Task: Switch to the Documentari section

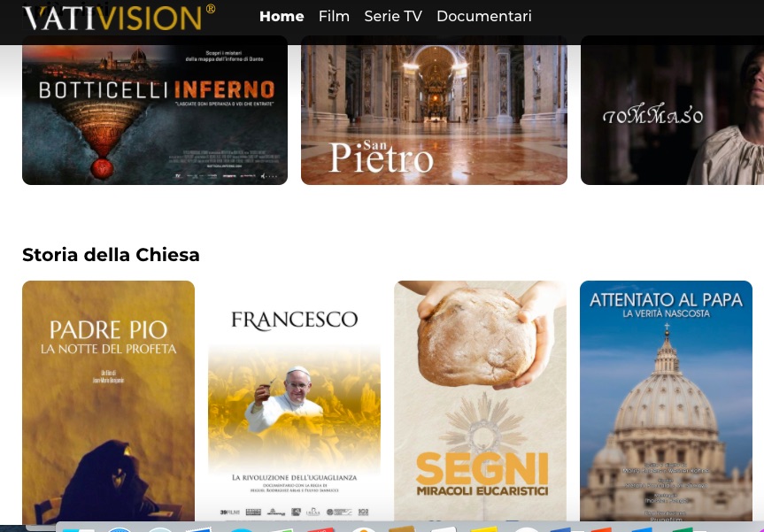Action: click(484, 16)
